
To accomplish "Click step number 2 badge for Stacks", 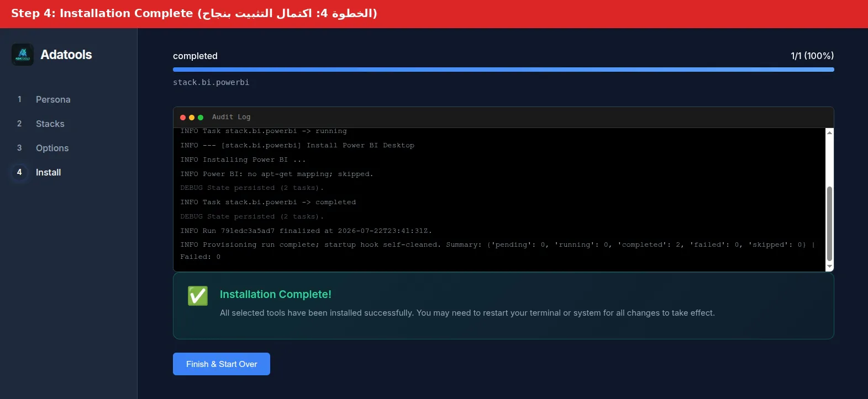I will [x=19, y=124].
